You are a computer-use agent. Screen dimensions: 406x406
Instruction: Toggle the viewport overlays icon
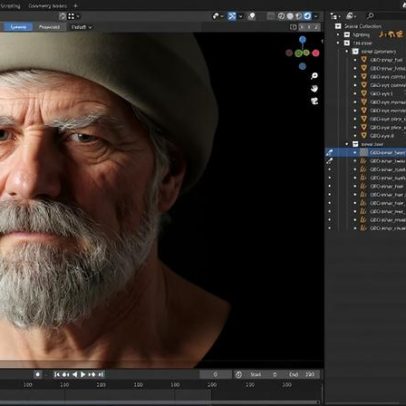(252, 16)
